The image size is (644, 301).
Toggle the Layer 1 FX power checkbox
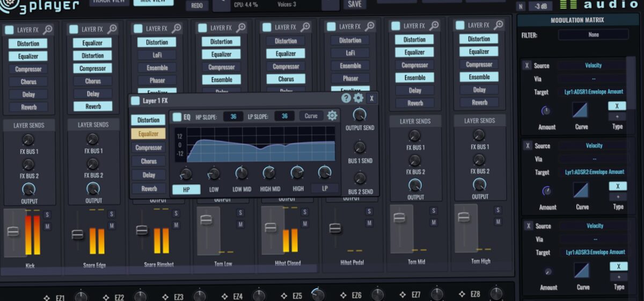(x=135, y=101)
